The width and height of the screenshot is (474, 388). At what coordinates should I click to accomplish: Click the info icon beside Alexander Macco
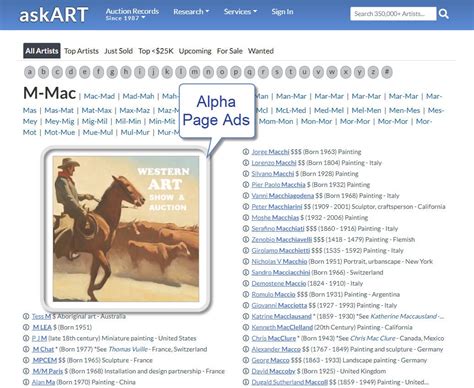pyautogui.click(x=246, y=349)
